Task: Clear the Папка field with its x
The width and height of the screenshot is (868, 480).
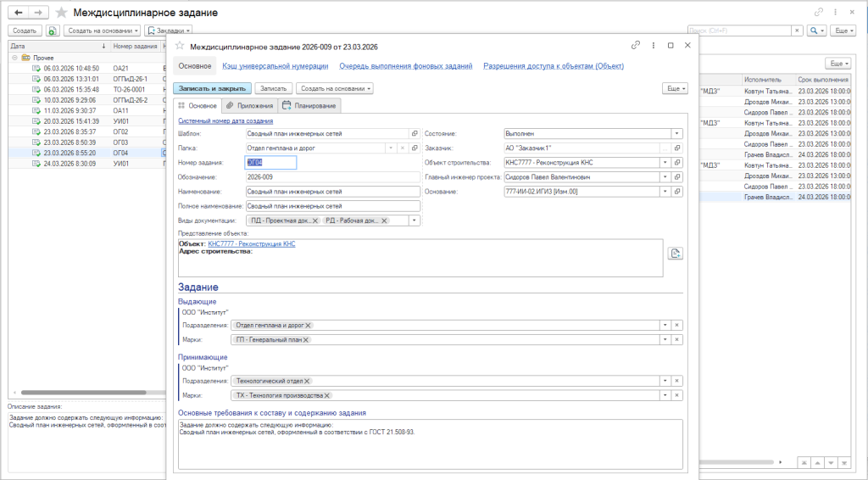Action: (403, 148)
